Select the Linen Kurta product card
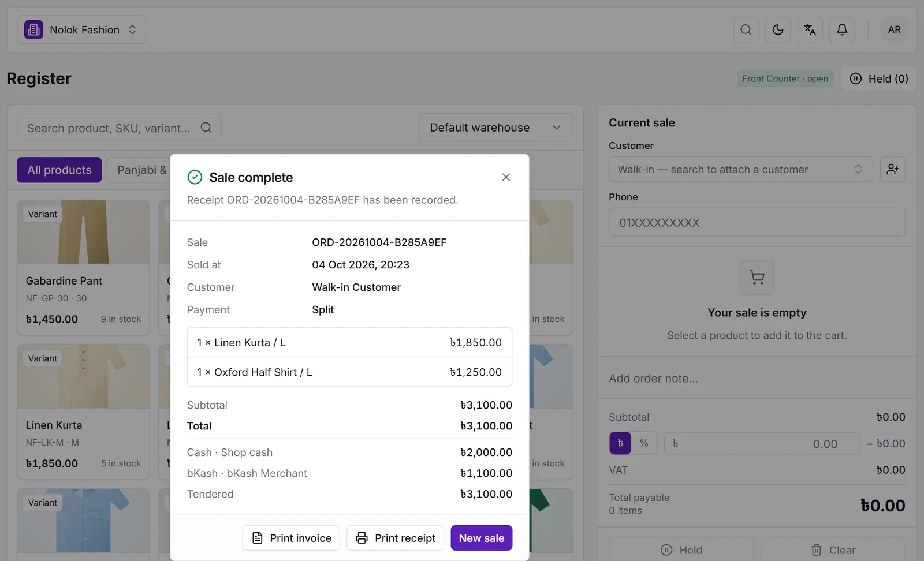Viewport: 924px width, 561px height. 84,412
